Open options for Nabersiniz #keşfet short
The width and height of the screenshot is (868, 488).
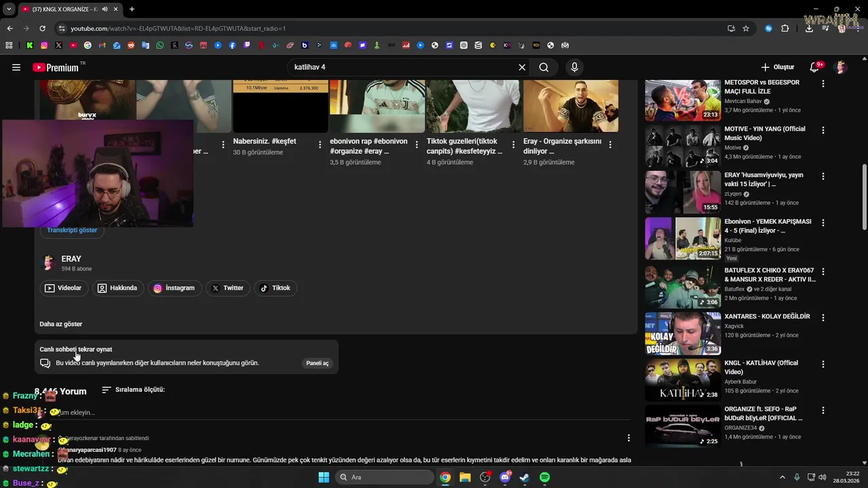click(x=319, y=144)
